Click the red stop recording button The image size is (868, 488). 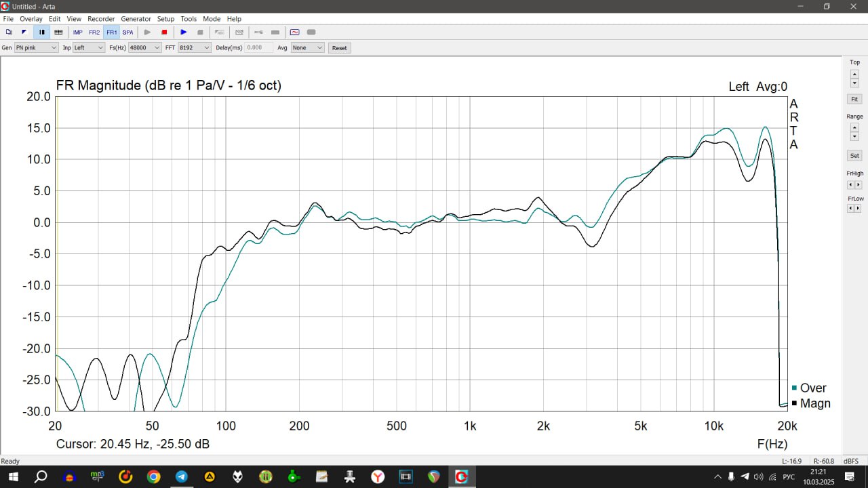tap(164, 32)
